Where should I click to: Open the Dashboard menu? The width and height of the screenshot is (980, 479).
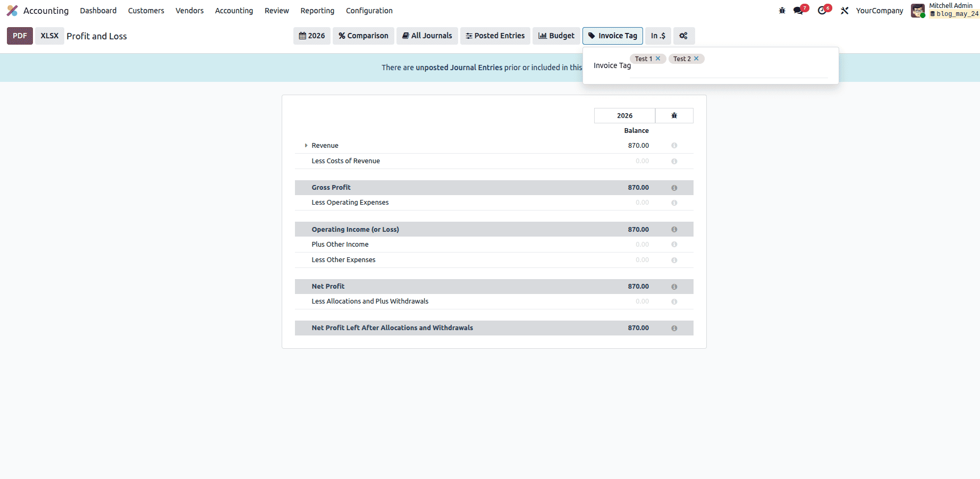(98, 11)
